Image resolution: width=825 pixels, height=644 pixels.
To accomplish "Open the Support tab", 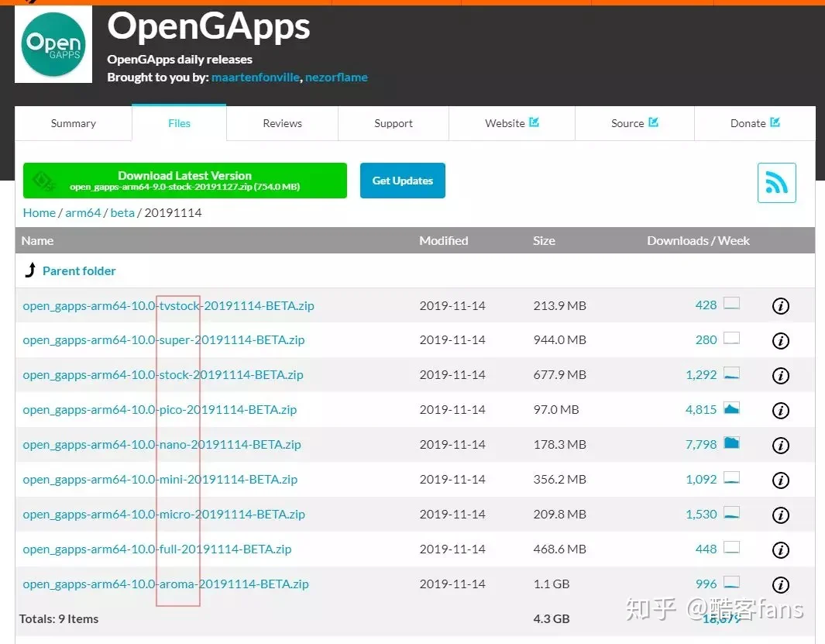I will tap(393, 123).
